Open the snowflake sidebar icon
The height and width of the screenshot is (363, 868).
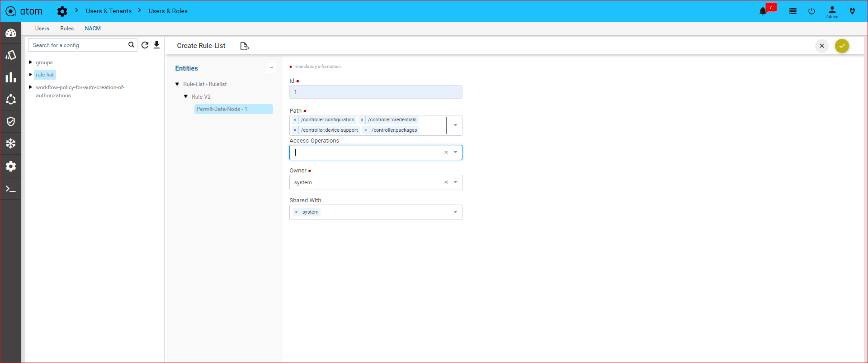[x=11, y=143]
